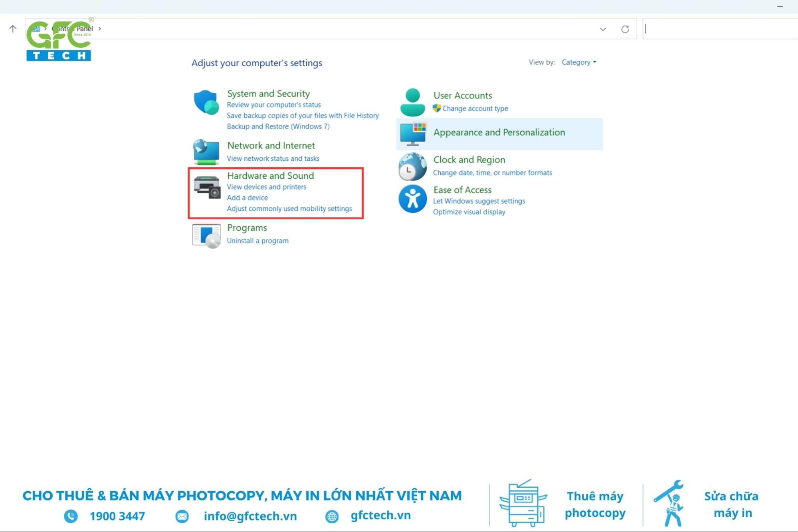
Task: Toggle Optimize visual display setting
Action: click(469, 212)
